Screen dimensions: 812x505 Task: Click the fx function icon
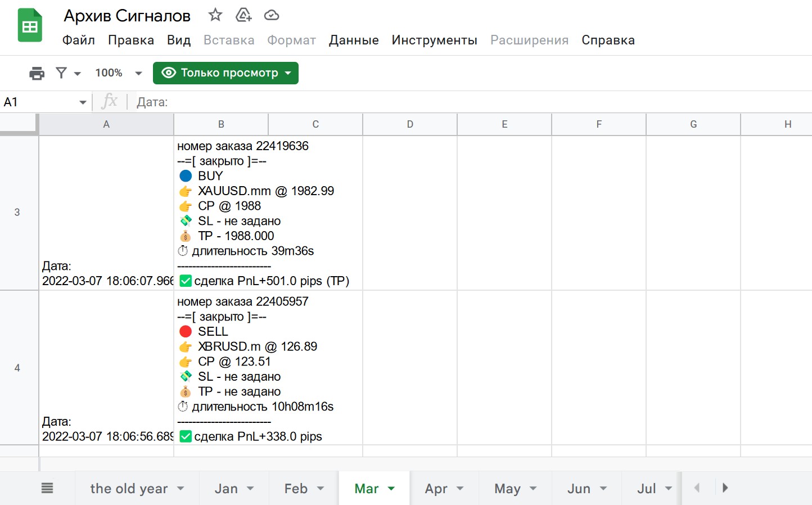point(110,102)
